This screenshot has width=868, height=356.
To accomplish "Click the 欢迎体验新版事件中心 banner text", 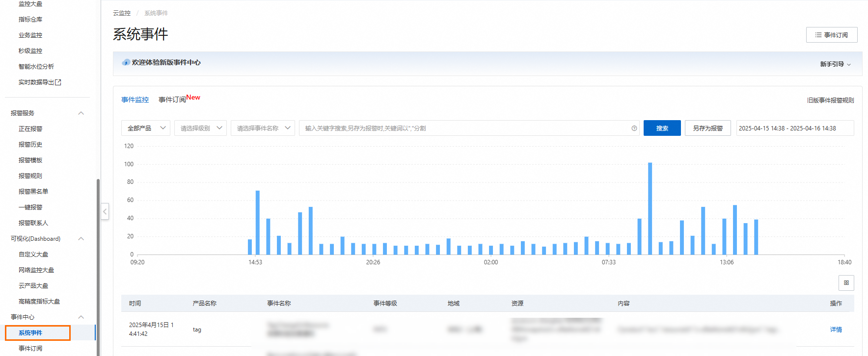I will point(166,63).
